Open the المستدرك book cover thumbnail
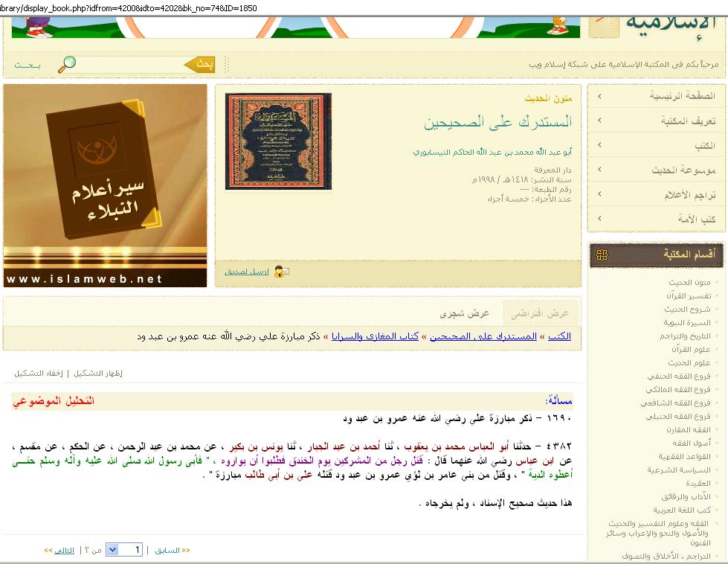 (x=278, y=141)
